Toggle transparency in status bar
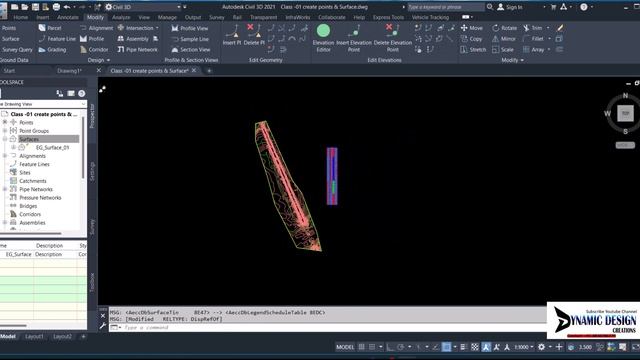The height and width of the screenshot is (360, 640). pyautogui.click(x=475, y=347)
